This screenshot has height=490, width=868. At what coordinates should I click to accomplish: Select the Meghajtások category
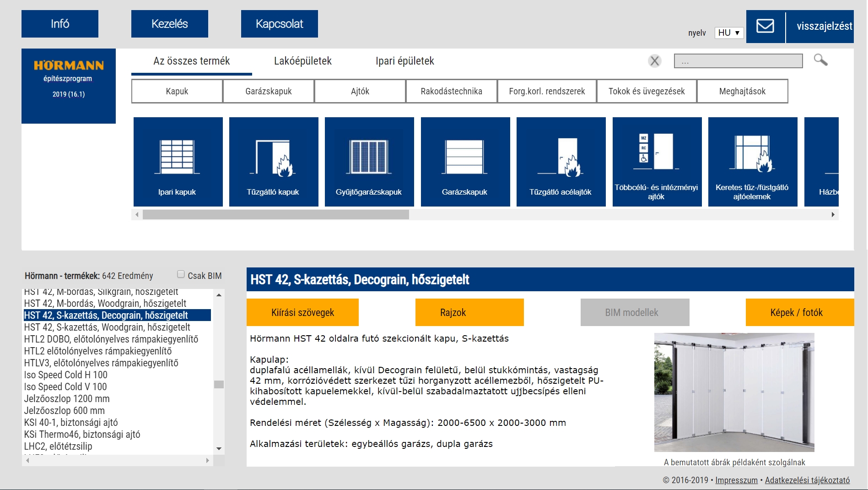[742, 91]
